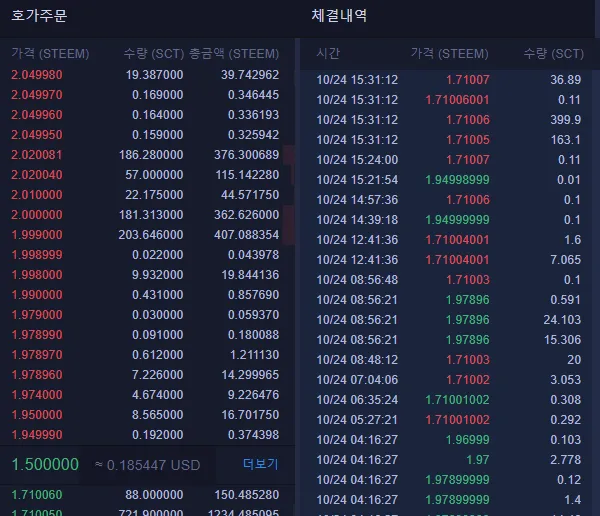Click quantity 186.280000 in order book

(151, 155)
